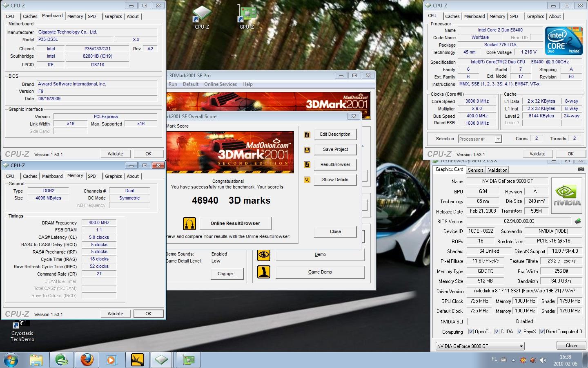Click the 3DMark2001 Second Edition banner
Viewport: 588px width, 368px height.
[x=230, y=152]
